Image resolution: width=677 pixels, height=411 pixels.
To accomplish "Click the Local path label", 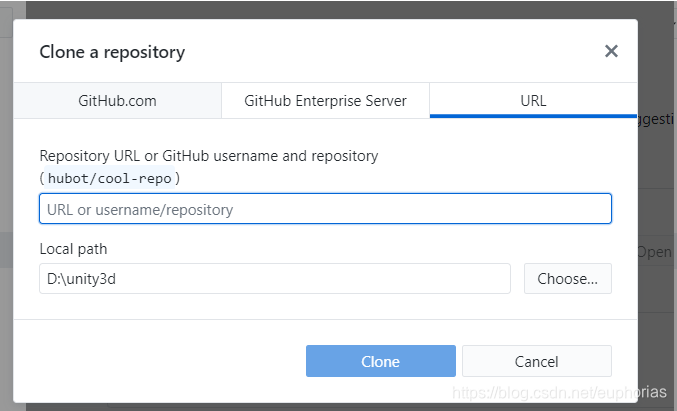I will coord(73,249).
